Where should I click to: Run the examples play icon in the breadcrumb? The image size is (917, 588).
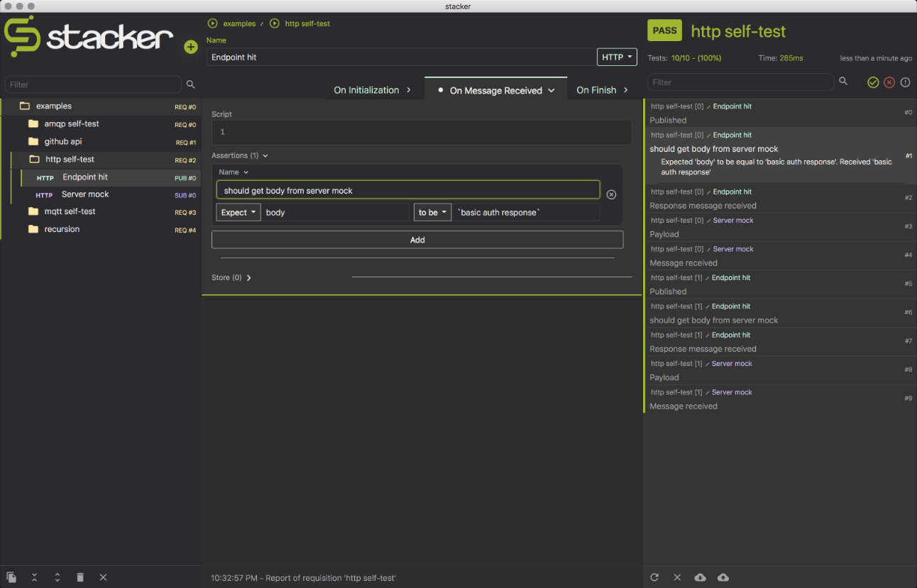click(212, 23)
